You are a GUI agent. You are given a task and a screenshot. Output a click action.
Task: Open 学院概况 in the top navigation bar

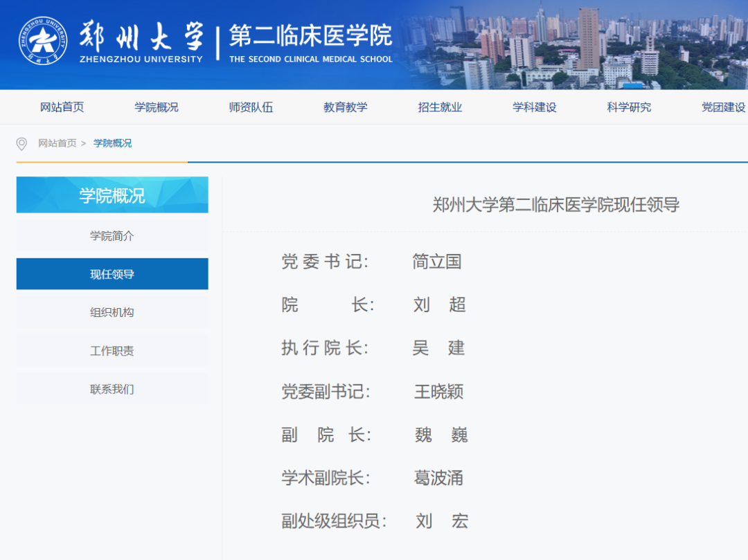point(157,107)
